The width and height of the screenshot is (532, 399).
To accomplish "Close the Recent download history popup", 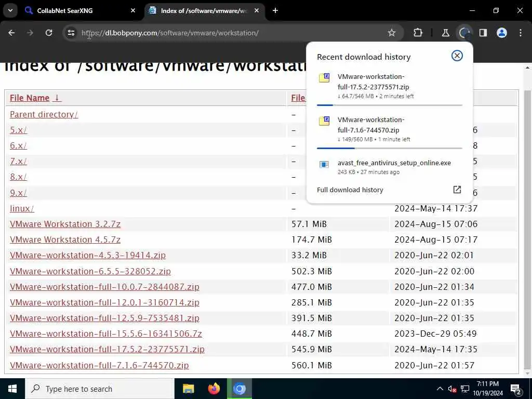I will point(457,56).
